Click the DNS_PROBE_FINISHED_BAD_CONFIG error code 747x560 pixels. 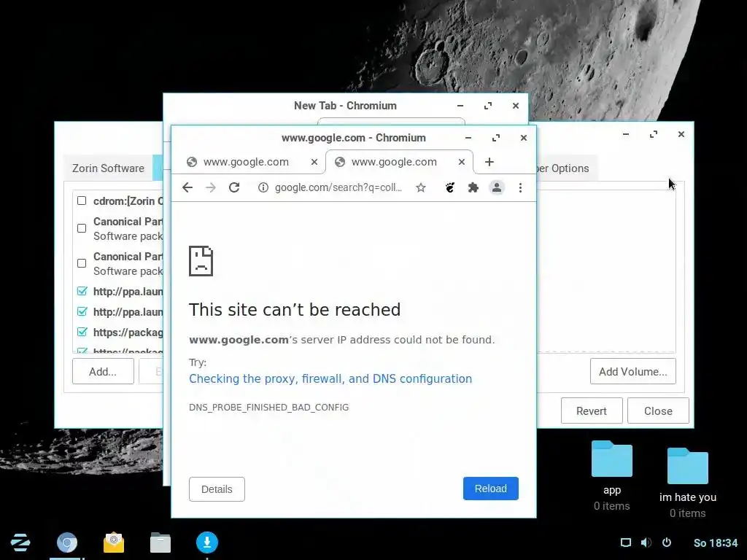point(268,407)
